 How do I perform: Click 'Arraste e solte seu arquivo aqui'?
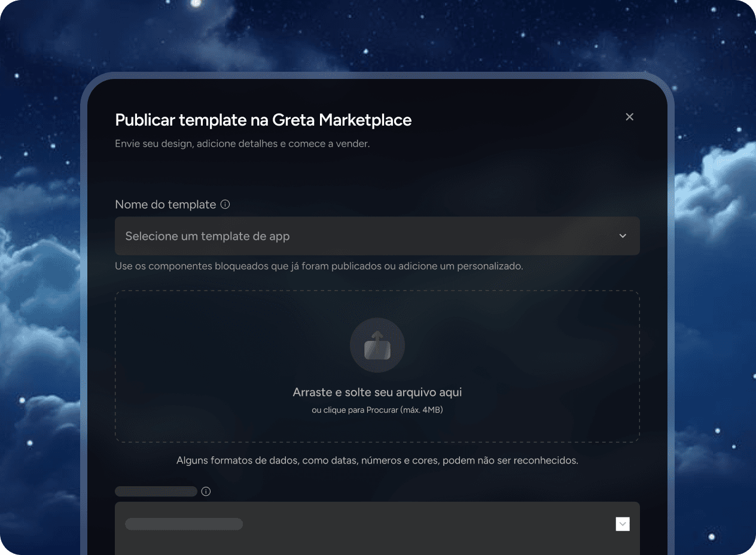[x=377, y=392]
